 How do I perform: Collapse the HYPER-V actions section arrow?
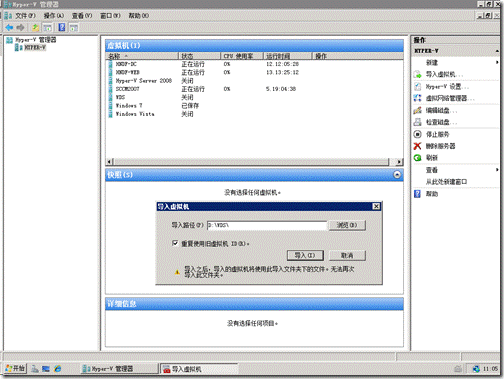[x=497, y=51]
